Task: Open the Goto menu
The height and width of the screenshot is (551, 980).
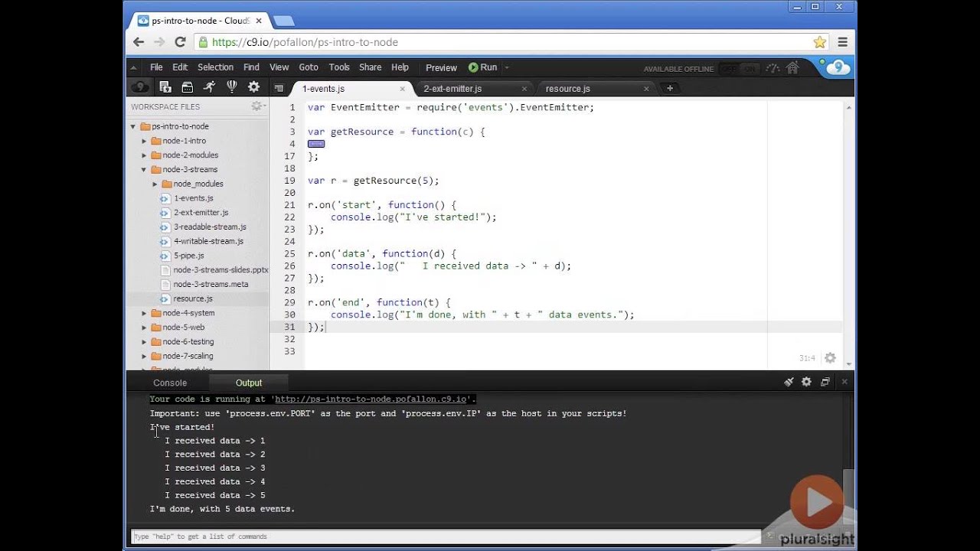Action: coord(309,67)
